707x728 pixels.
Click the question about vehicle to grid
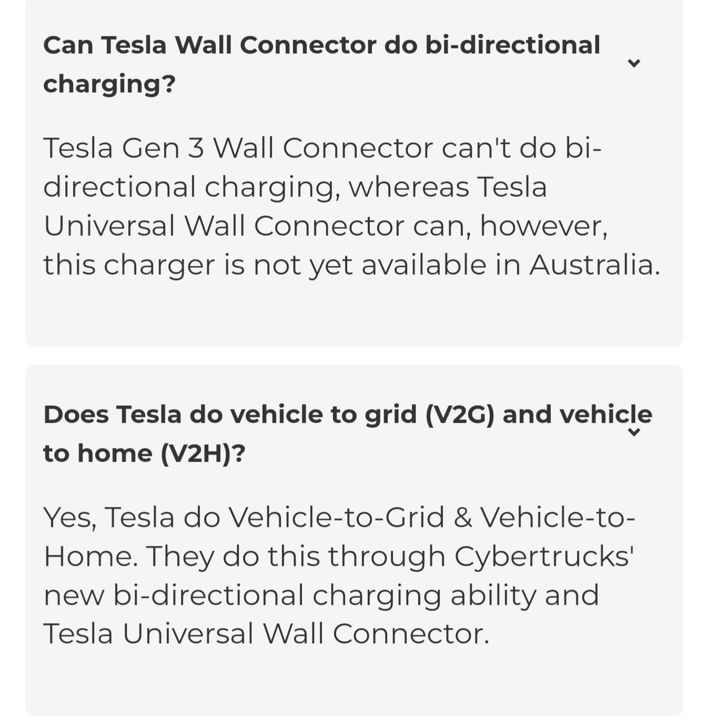(x=347, y=433)
